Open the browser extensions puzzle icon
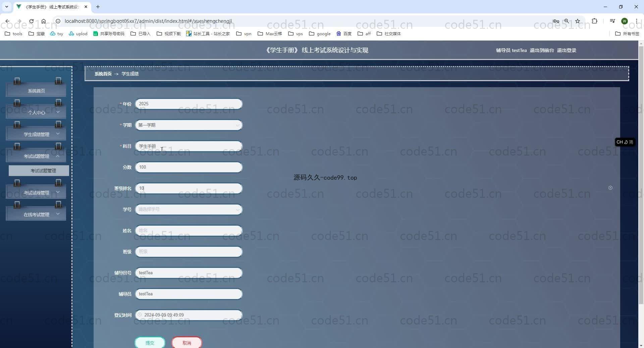The width and height of the screenshot is (644, 348). (x=594, y=21)
